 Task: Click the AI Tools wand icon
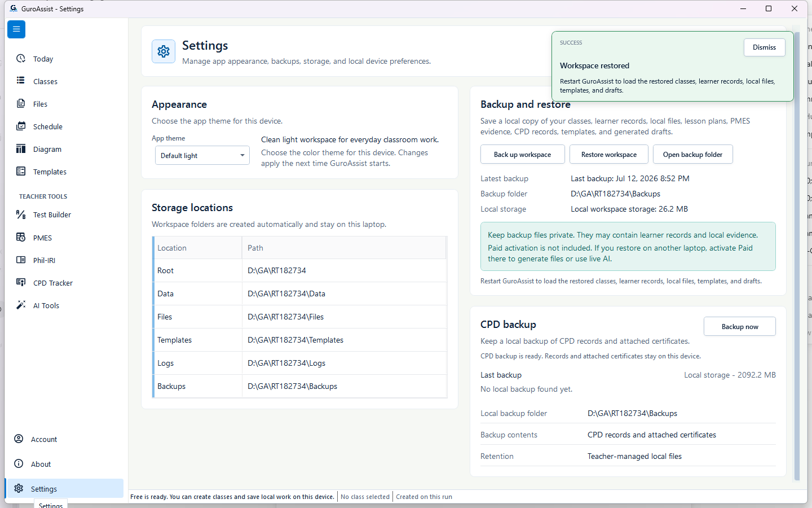[21, 305]
